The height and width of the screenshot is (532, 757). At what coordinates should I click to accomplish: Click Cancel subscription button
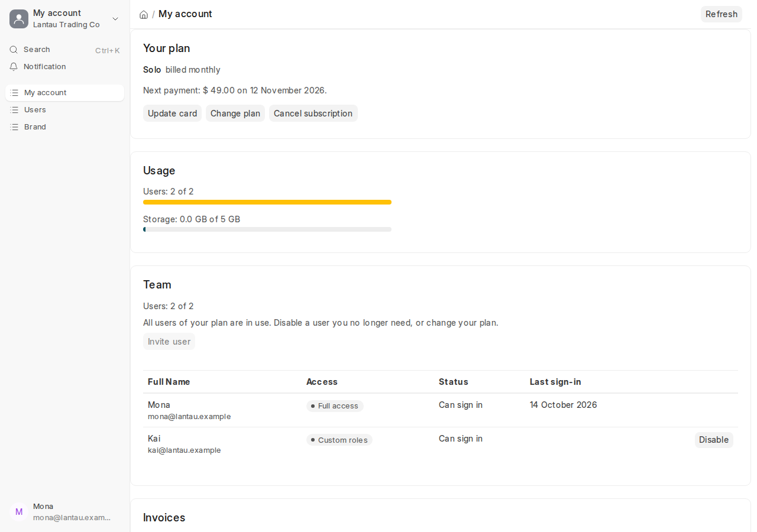point(313,113)
